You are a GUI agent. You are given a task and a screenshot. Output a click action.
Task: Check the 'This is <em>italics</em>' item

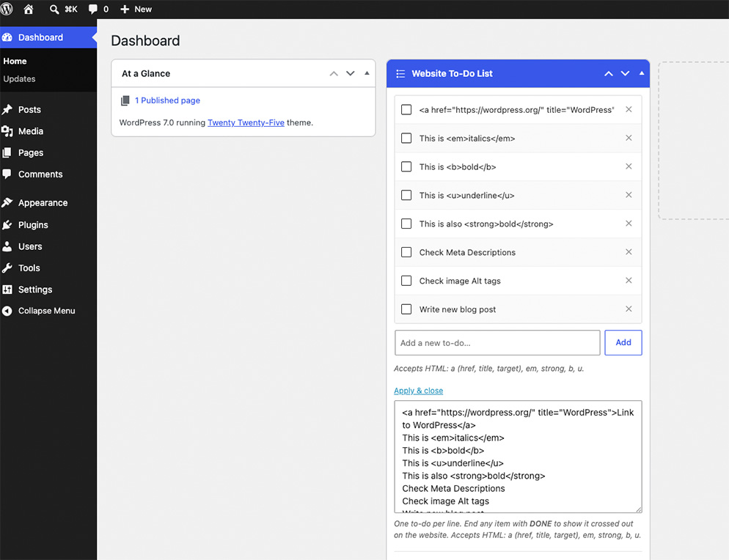[x=406, y=138]
